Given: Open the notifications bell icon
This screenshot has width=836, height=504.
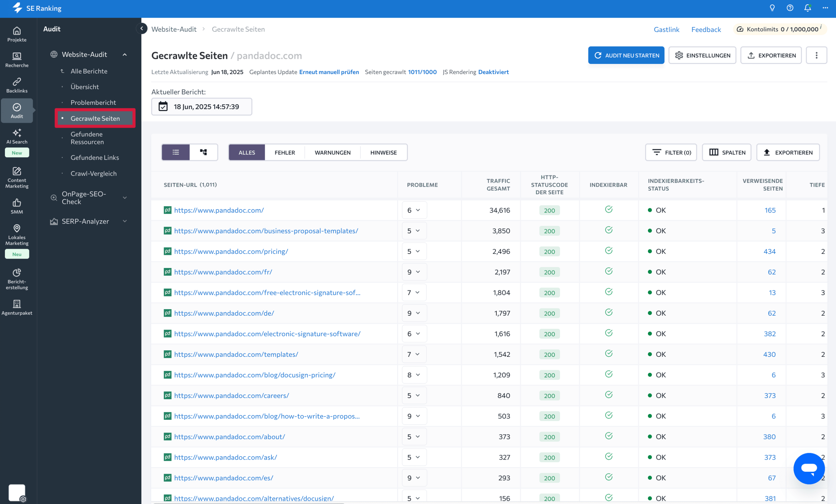Looking at the screenshot, I should click(x=808, y=8).
